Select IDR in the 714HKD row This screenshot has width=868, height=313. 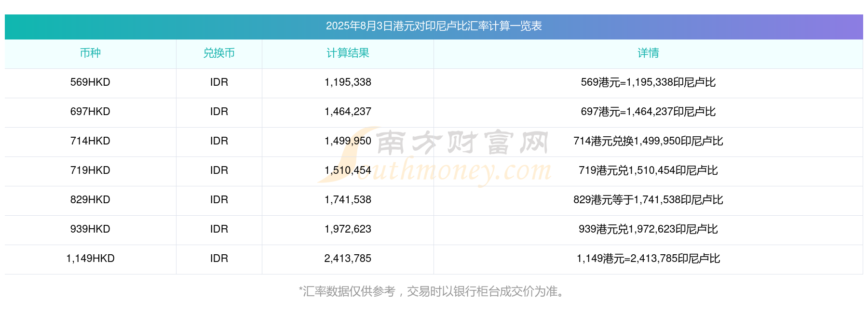[x=219, y=141]
